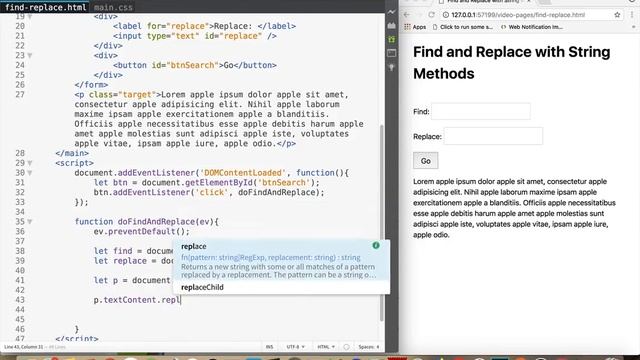Screen dimensions: 640x360
Task: Open the 'Web Notification Im...' bookmark
Action: tap(531, 27)
